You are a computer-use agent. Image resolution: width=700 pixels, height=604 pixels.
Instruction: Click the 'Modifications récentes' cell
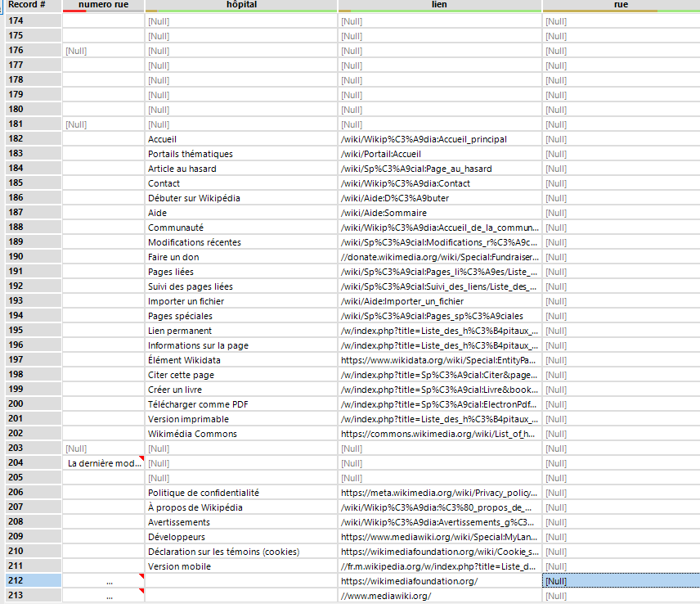tap(241, 242)
